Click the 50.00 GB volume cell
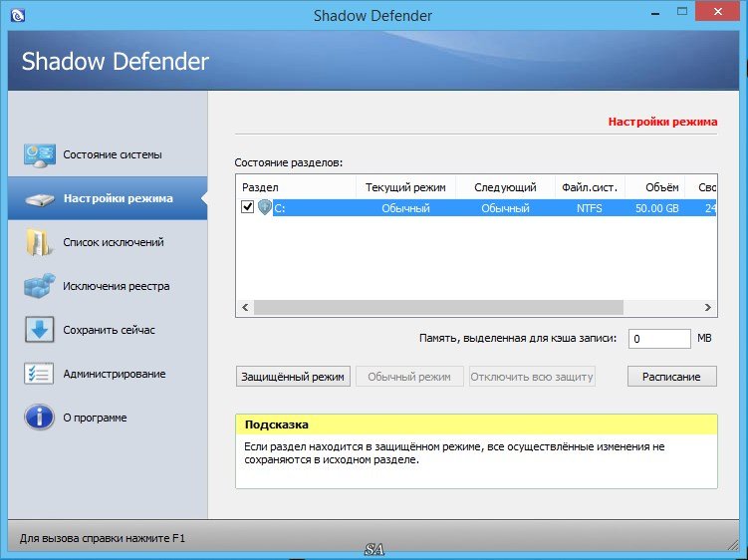The image size is (748, 560). [x=657, y=208]
